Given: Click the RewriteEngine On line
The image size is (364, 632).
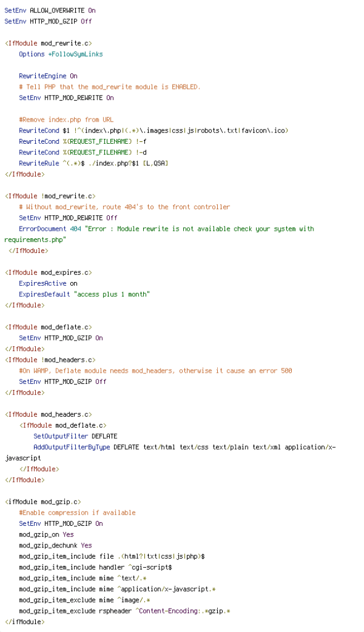Looking at the screenshot, I should pos(48,76).
